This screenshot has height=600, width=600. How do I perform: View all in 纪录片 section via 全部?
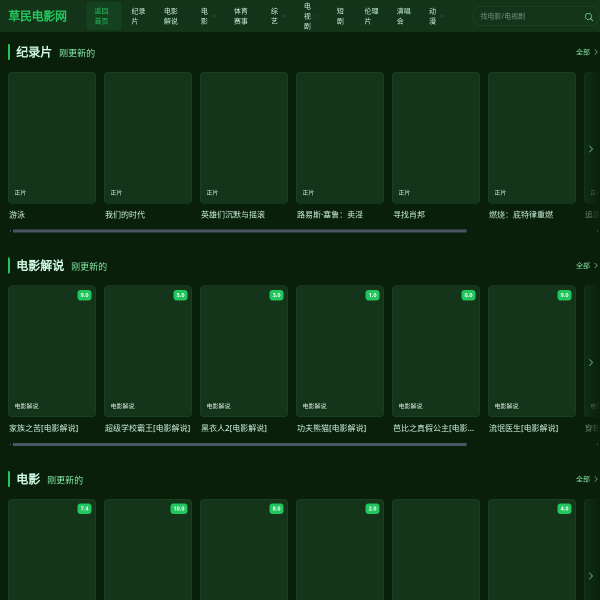[x=587, y=52]
